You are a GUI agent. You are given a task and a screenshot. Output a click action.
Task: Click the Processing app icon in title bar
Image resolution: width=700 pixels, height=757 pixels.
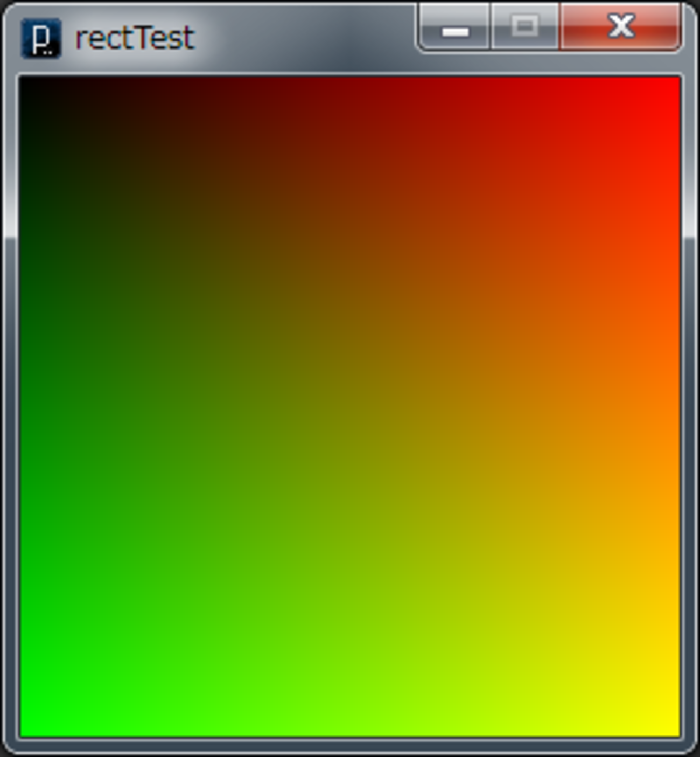point(41,38)
